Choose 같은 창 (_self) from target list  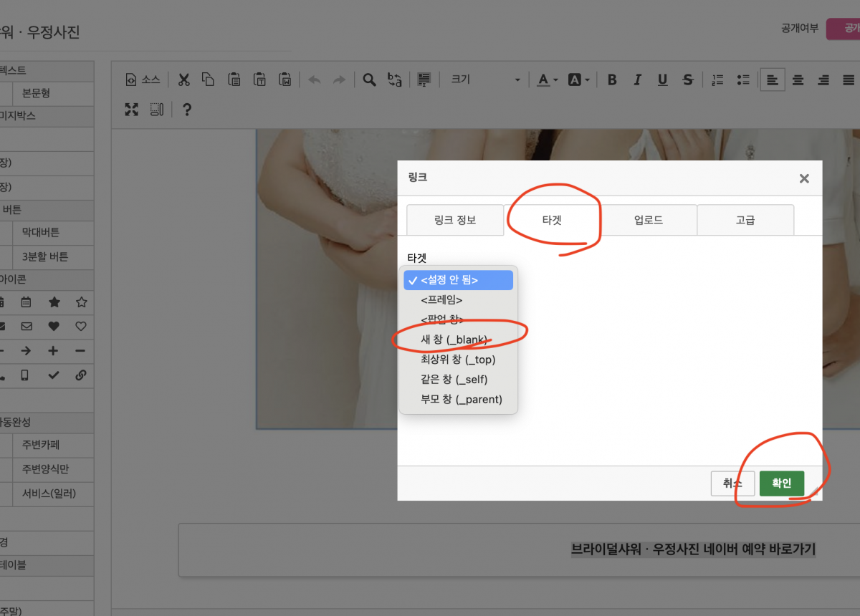point(454,380)
